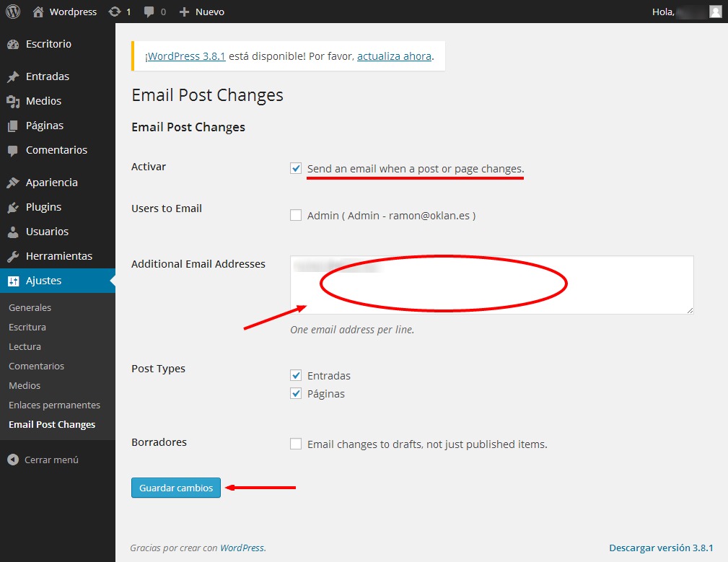Uncheck Send an email when post changes
This screenshot has width=728, height=562.
coord(296,169)
